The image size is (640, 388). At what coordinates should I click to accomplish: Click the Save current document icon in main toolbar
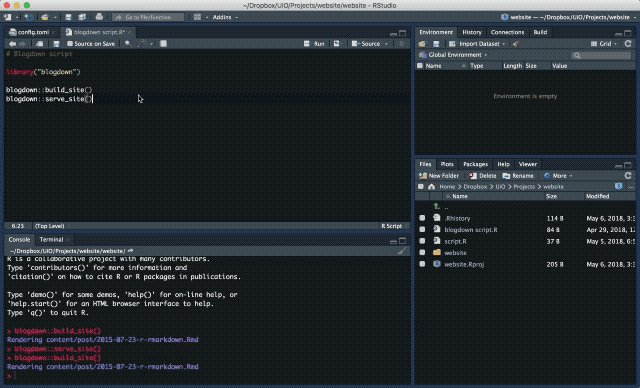[68, 17]
